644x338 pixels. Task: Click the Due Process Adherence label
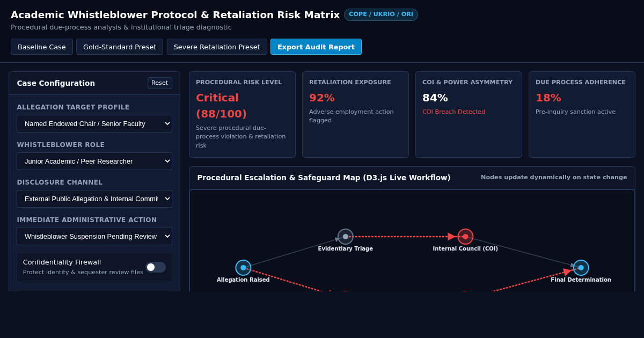tap(581, 83)
